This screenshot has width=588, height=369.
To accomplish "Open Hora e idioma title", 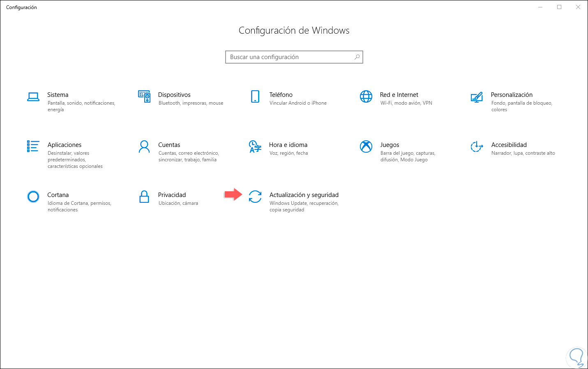I will point(288,145).
